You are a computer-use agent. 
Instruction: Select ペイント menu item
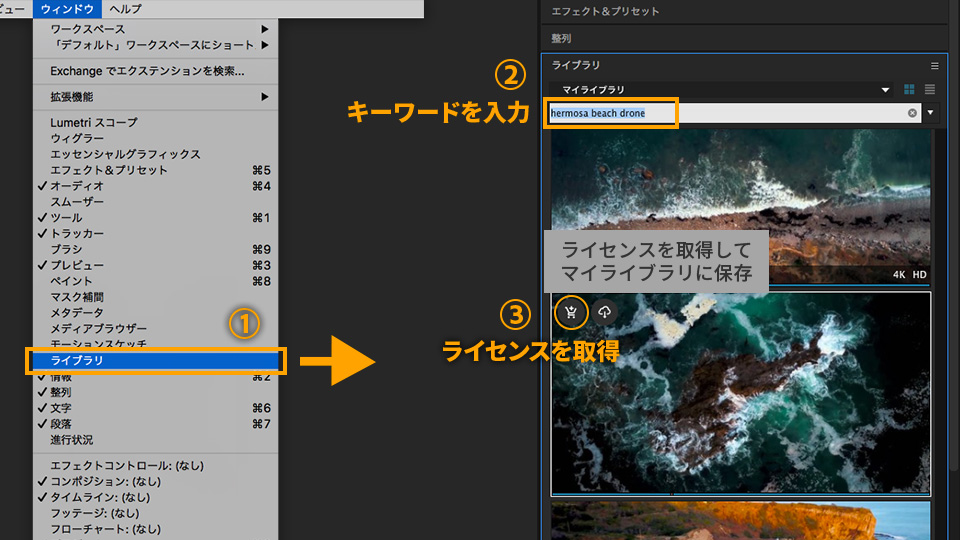(x=156, y=282)
